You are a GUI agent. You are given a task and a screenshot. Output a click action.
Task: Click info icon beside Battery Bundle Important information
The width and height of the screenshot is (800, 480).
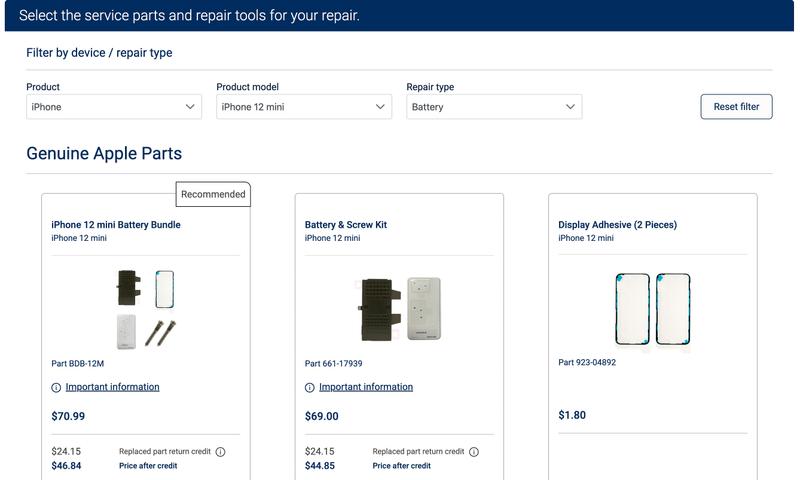[x=56, y=388]
